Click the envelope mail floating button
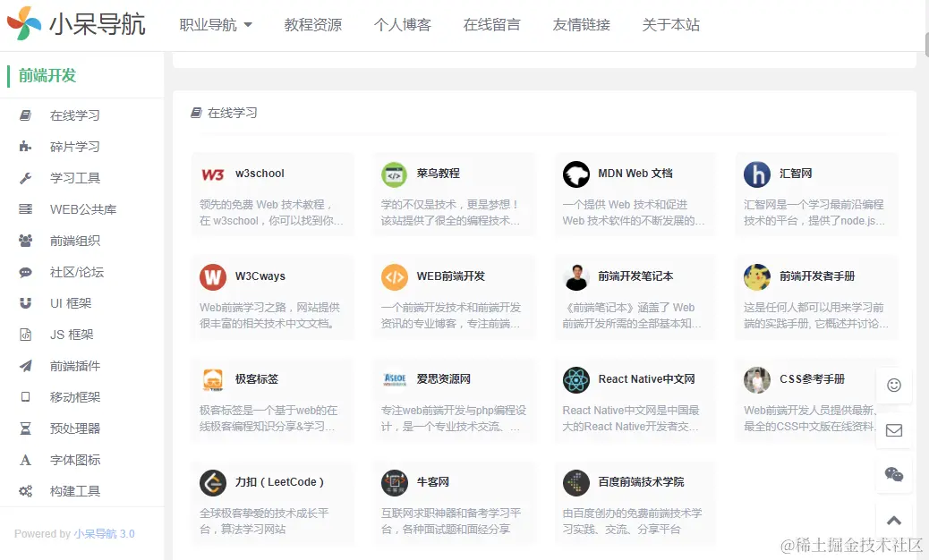929x560 pixels. [x=894, y=430]
